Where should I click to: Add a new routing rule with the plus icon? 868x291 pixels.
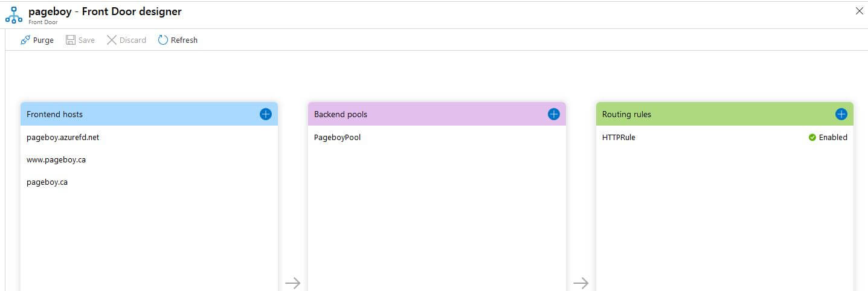coord(841,114)
